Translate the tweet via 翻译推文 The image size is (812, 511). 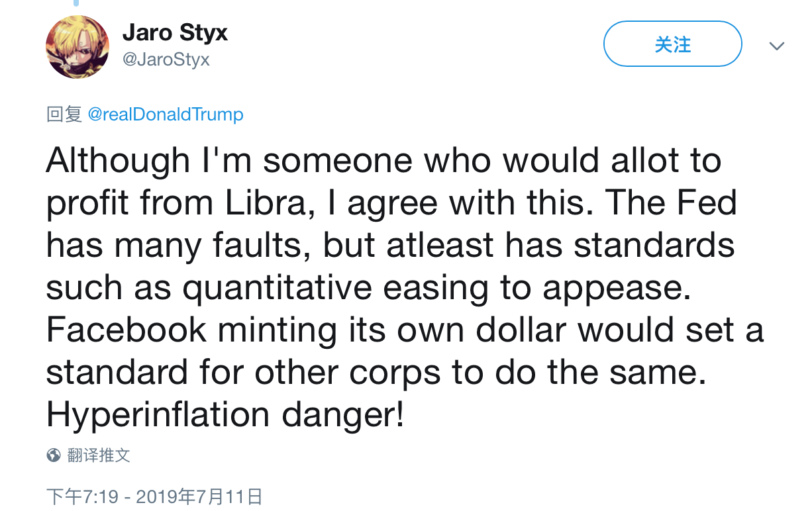(99, 455)
